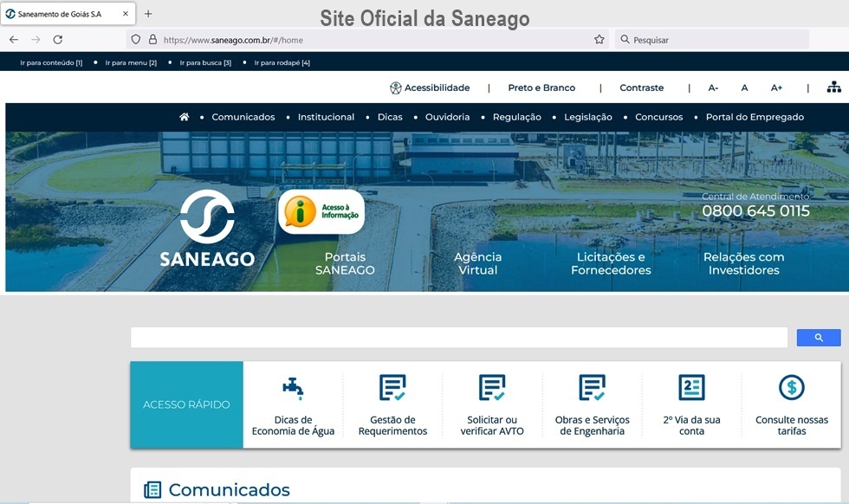
Task: Click Solicitar ou verificar AVTO icon
Action: (492, 388)
